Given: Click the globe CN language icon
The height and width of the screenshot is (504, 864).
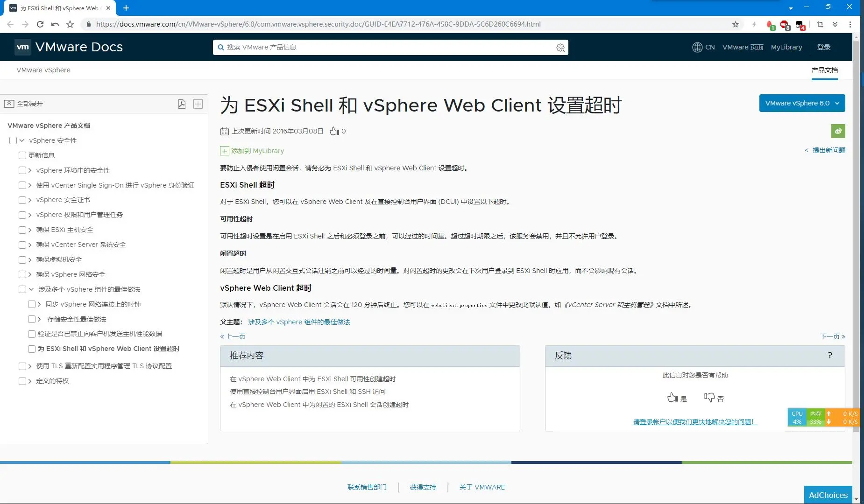Looking at the screenshot, I should (697, 47).
